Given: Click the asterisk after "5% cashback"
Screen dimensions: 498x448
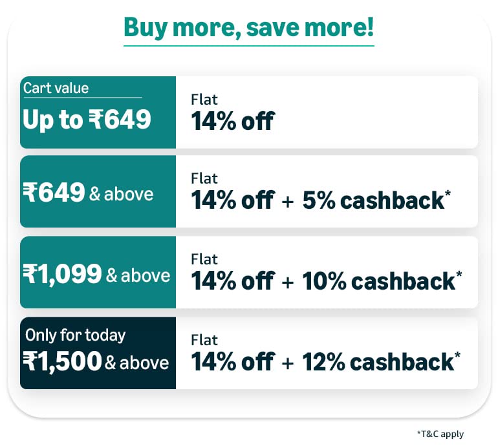Looking at the screenshot, I should 448,194.
